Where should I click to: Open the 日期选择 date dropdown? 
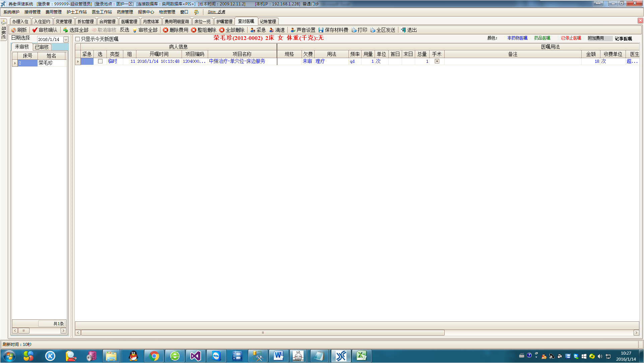pos(66,40)
